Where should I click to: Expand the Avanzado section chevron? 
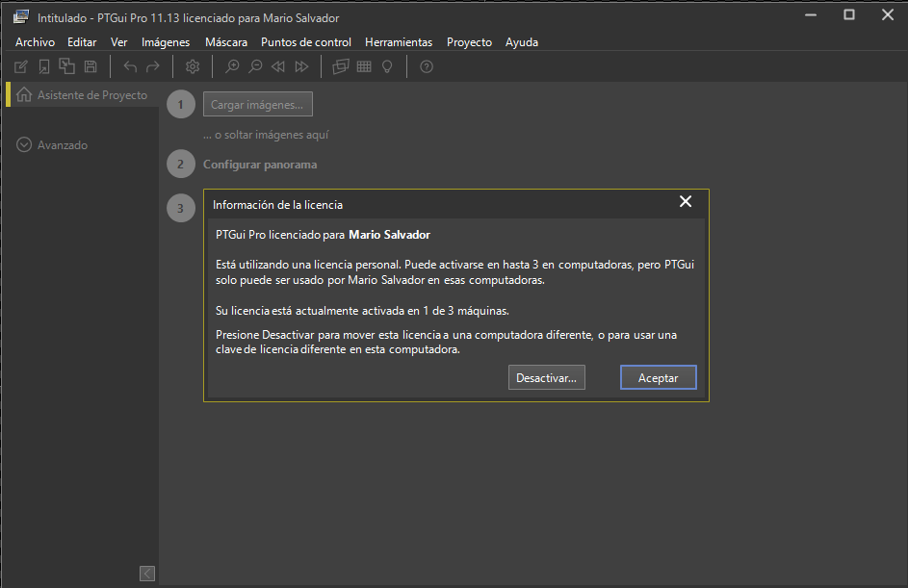click(x=24, y=144)
